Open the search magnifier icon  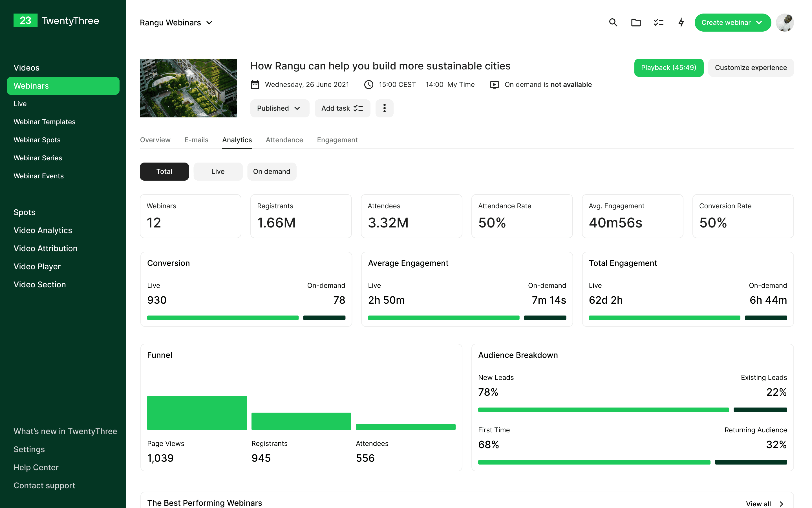[x=613, y=23]
